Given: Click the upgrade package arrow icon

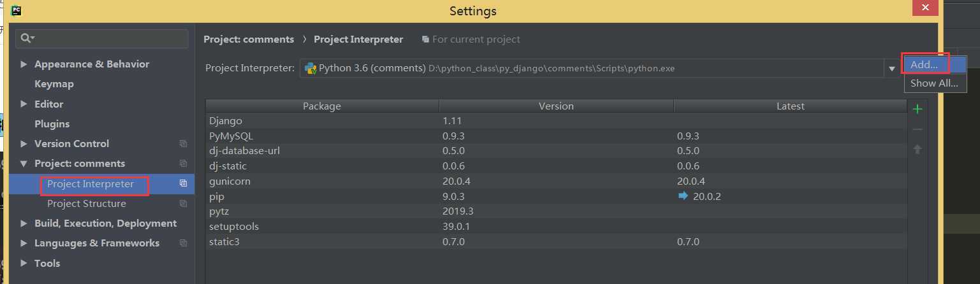Looking at the screenshot, I should (918, 149).
